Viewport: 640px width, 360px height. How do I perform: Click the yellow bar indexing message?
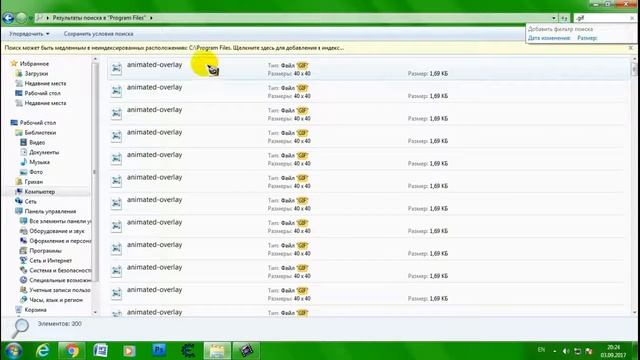pyautogui.click(x=174, y=48)
